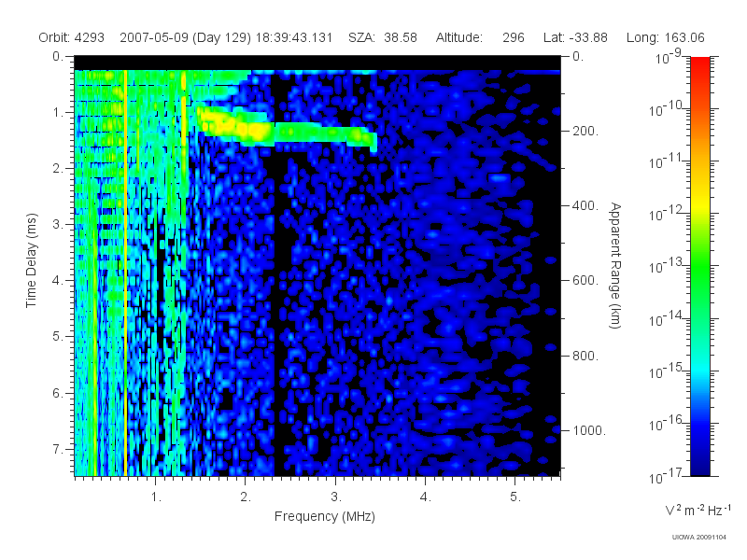Click the time delay tick label 0.

tap(58, 56)
